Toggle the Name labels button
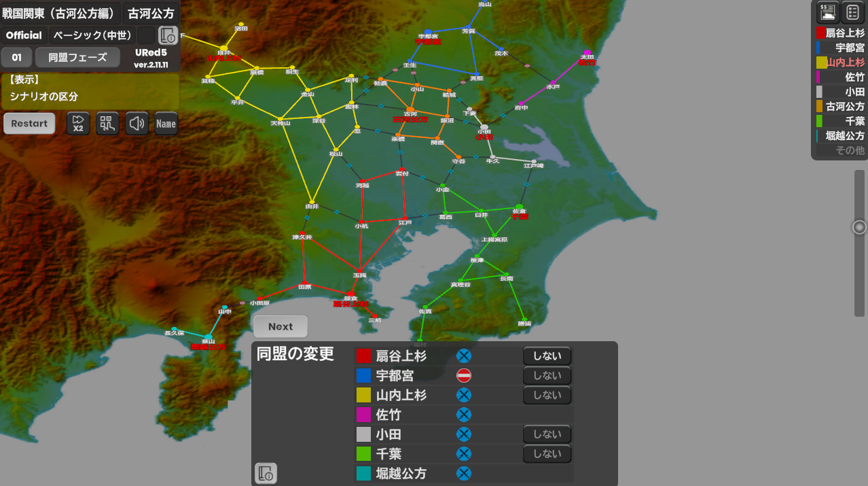The width and height of the screenshot is (868, 486). pos(166,124)
